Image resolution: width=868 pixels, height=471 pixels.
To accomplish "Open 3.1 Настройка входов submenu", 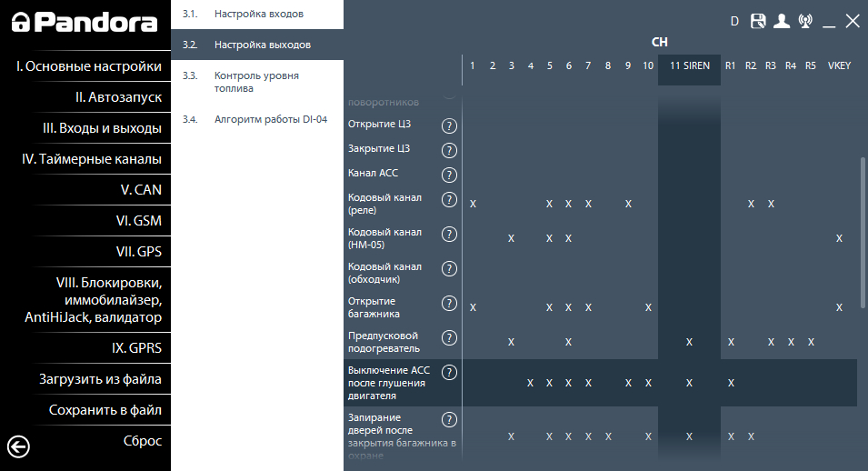I will pos(259,15).
